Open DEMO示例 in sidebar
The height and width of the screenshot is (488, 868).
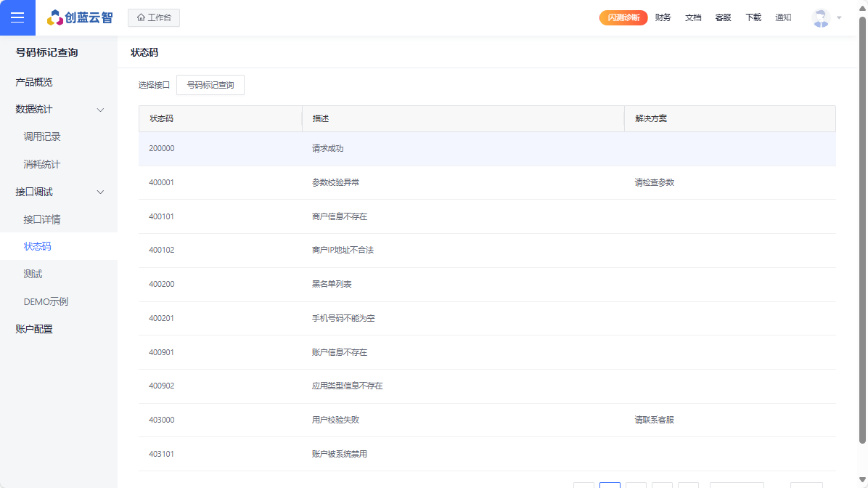46,301
